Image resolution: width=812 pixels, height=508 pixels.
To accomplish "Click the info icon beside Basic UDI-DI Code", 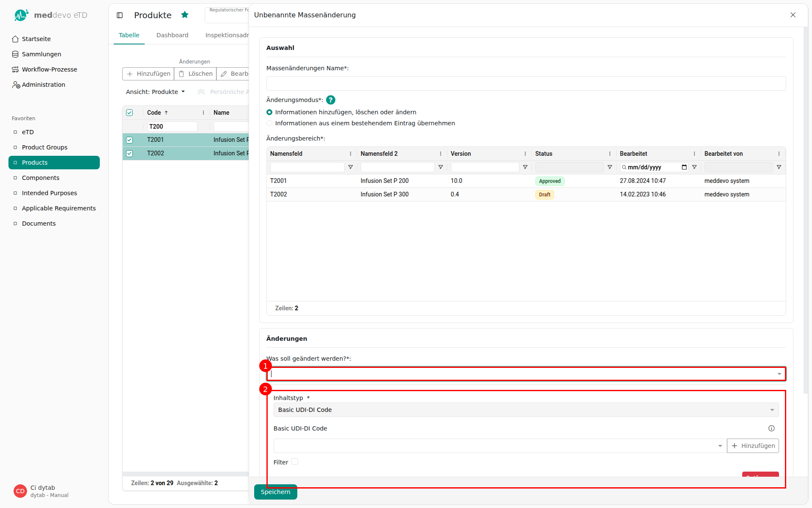I will pos(771,428).
